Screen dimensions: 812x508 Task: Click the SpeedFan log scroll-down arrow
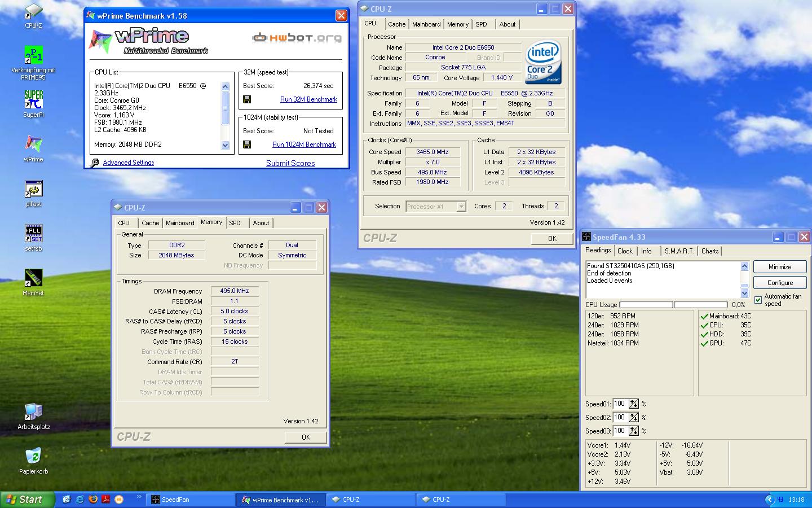click(744, 293)
